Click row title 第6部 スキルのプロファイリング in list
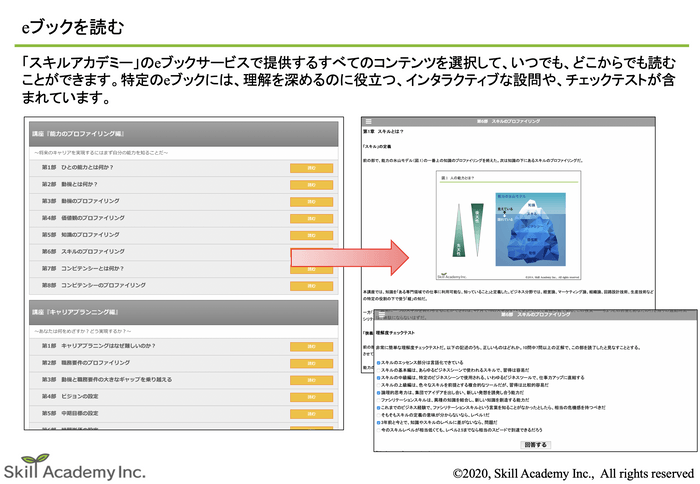700x484 pixels. coord(83,251)
